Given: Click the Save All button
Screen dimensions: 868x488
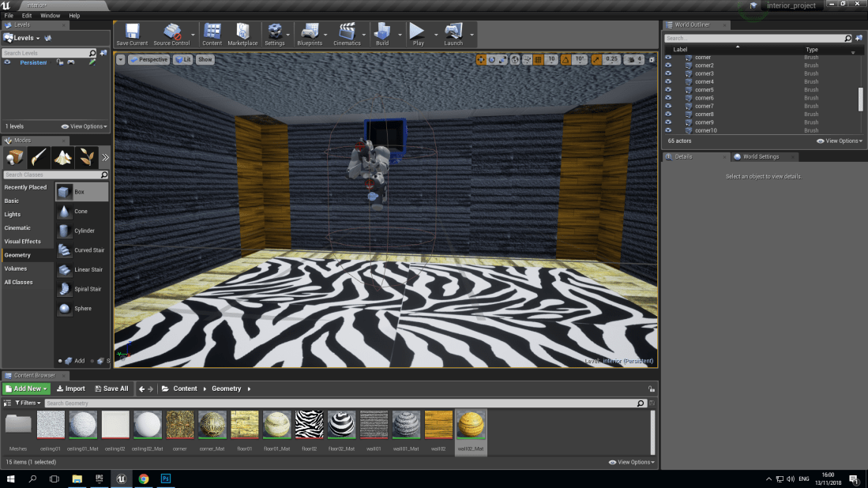Looking at the screenshot, I should point(111,388).
